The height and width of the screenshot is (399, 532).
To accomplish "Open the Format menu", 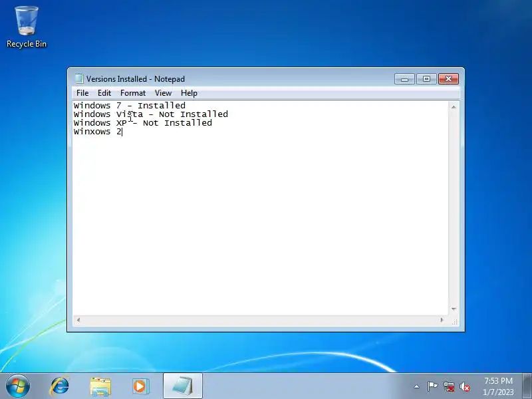I will pos(132,93).
